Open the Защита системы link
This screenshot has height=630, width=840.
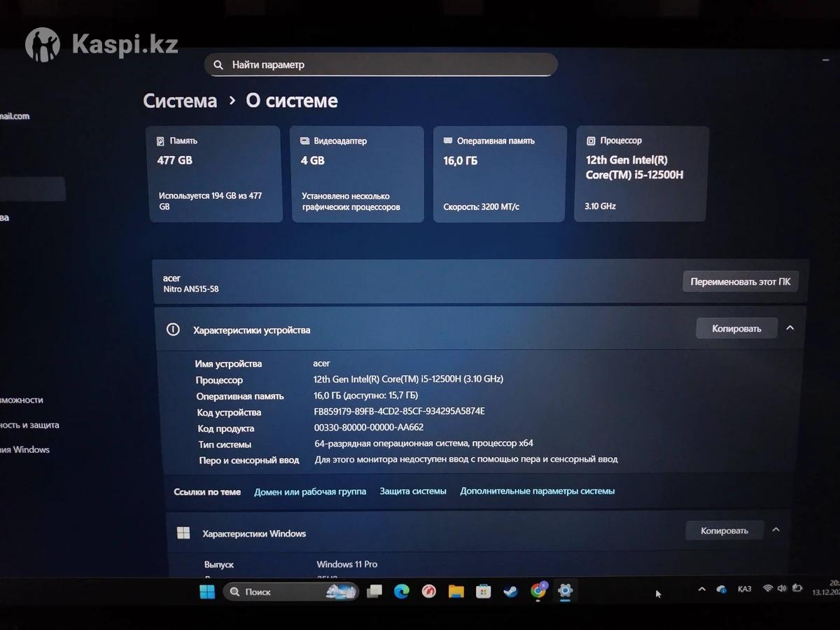tap(412, 491)
